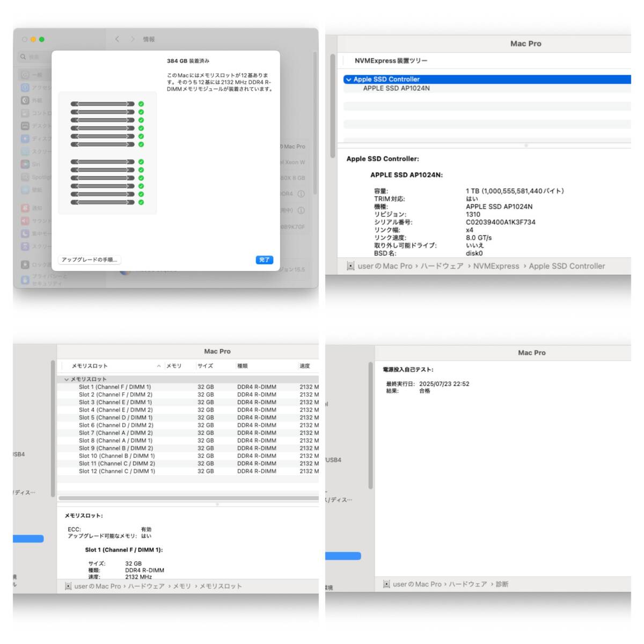This screenshot has width=644, height=644.
Task: Select row Slot 12 (Channel C / DIMM 1)
Action: point(188,471)
